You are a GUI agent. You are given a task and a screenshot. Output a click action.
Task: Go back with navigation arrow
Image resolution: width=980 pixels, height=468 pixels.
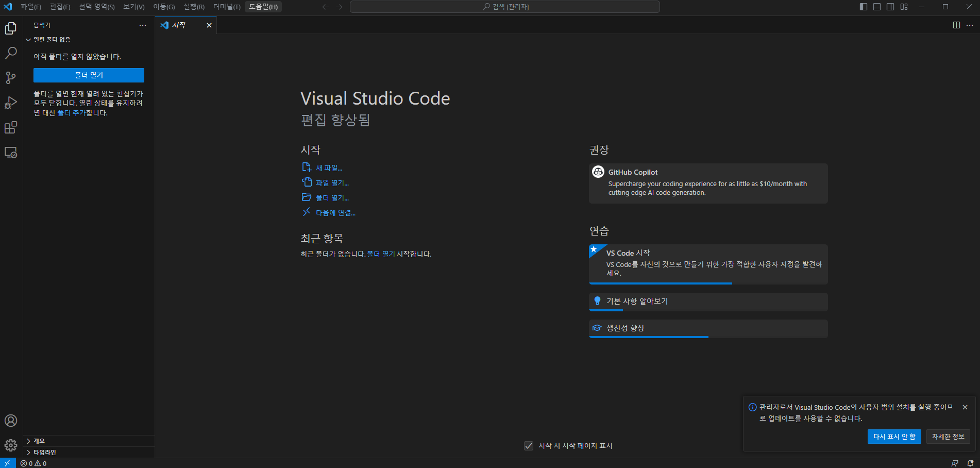325,7
